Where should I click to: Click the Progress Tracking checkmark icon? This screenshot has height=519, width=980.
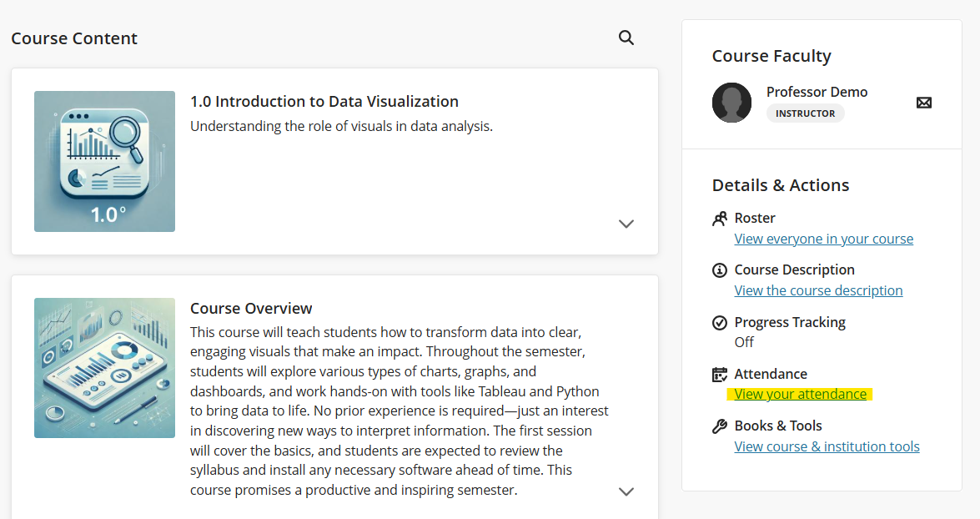pyautogui.click(x=720, y=323)
